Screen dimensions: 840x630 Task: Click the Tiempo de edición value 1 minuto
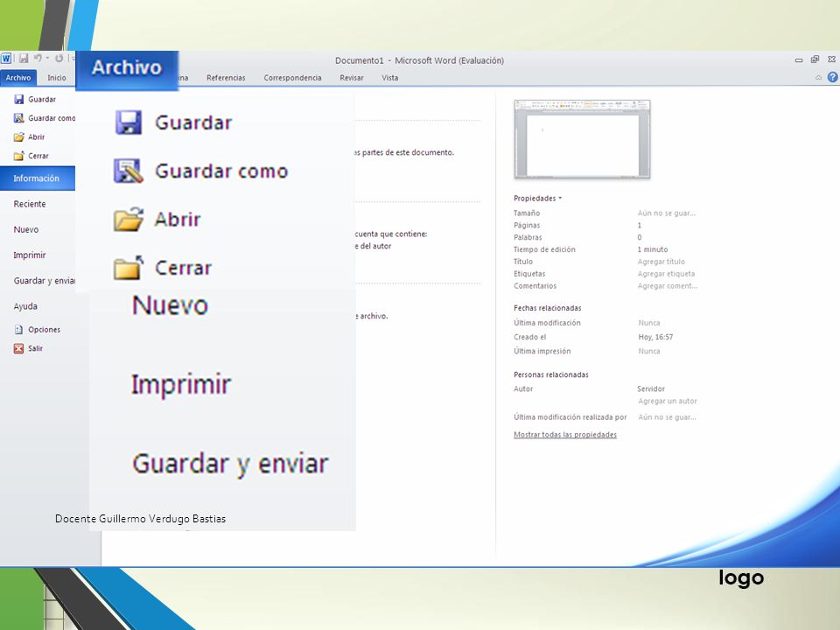pos(653,249)
